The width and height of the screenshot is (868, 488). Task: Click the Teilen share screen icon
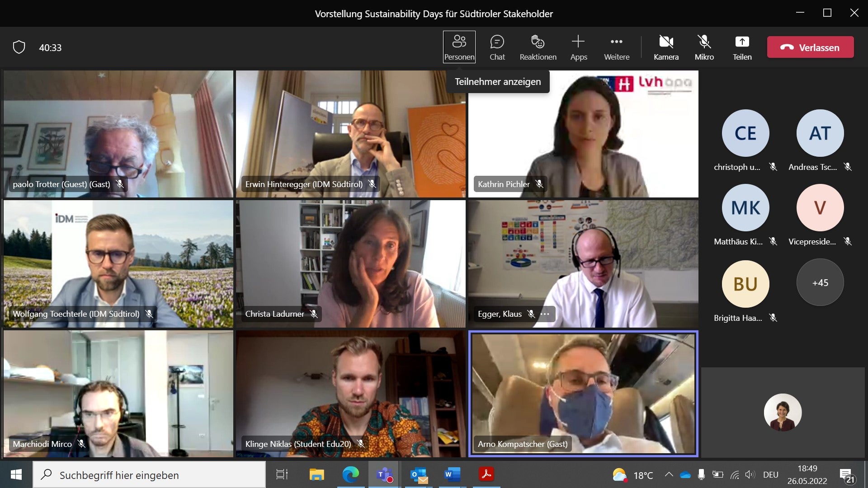(x=742, y=42)
